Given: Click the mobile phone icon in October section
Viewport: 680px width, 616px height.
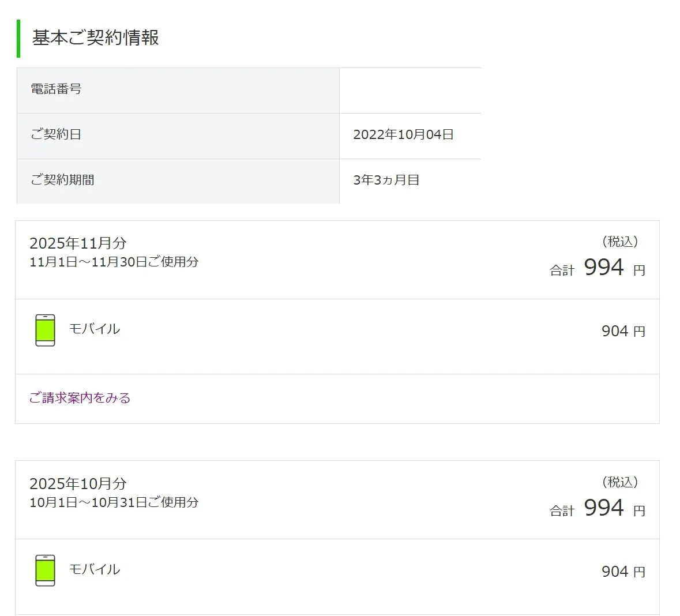Looking at the screenshot, I should click(x=45, y=570).
